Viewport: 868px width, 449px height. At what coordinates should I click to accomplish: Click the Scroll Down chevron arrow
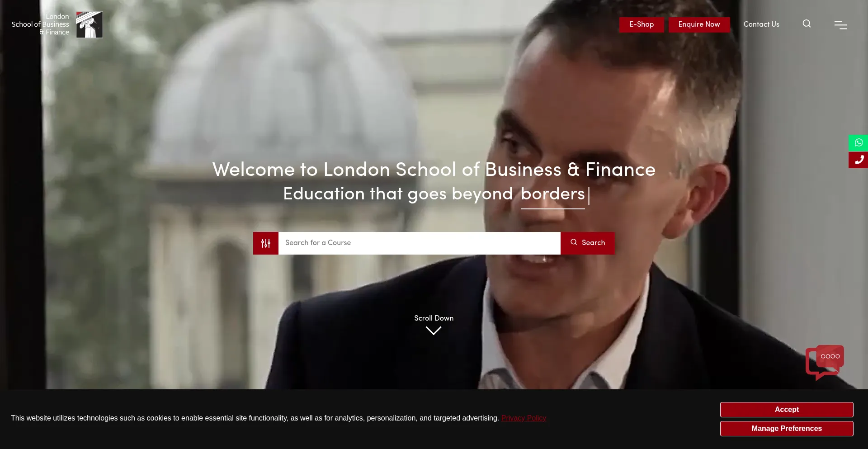tap(434, 331)
